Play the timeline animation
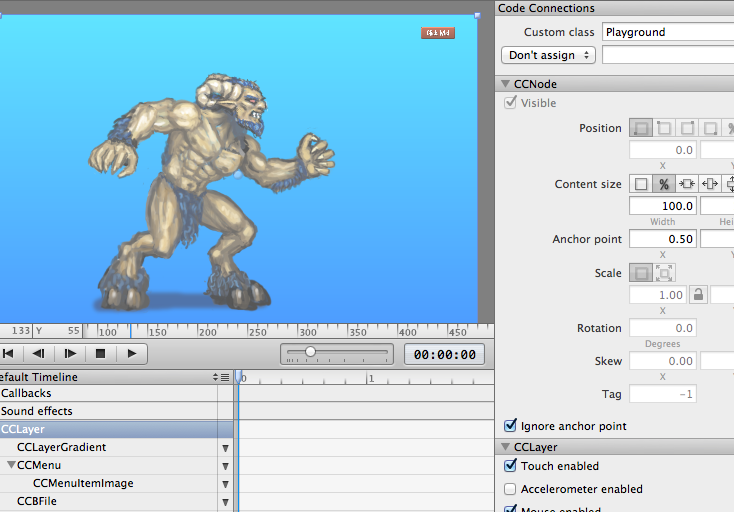The image size is (734, 512). [132, 354]
